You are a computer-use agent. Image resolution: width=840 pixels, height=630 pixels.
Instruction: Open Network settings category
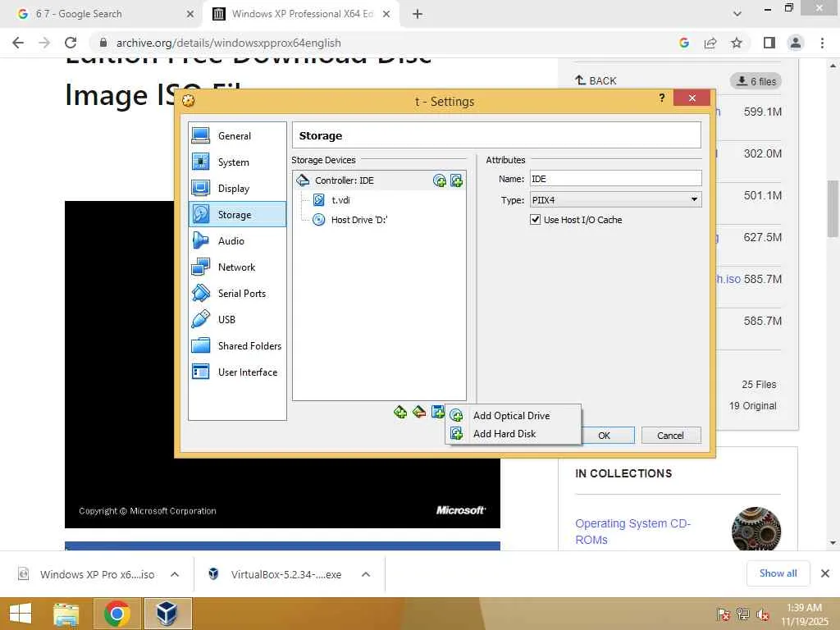pos(237,267)
